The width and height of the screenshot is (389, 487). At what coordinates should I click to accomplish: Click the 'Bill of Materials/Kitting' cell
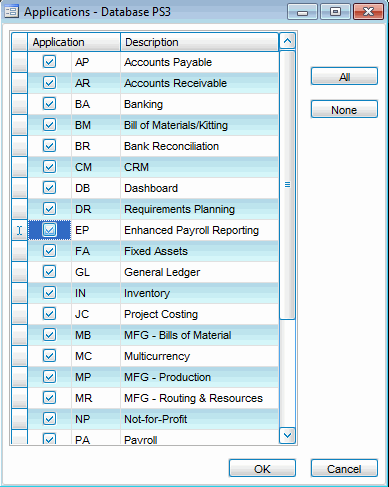click(x=199, y=125)
